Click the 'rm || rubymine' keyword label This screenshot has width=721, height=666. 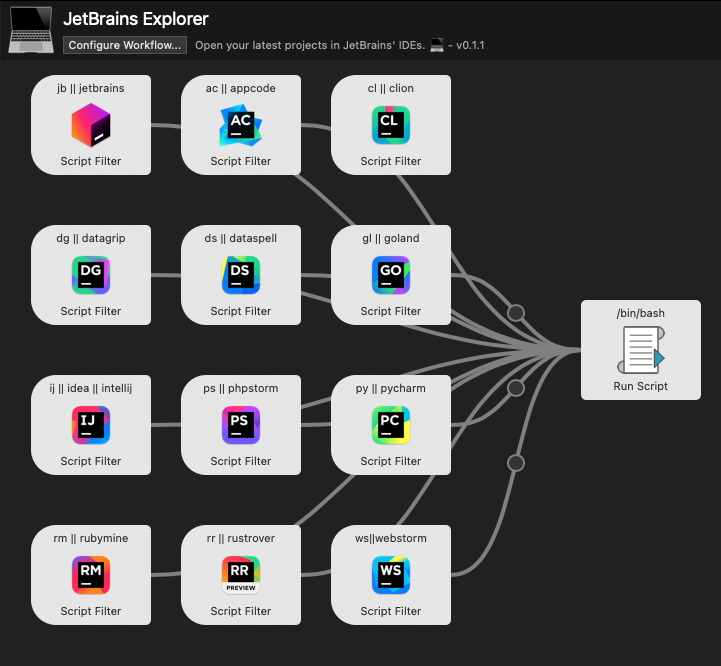tap(91, 538)
